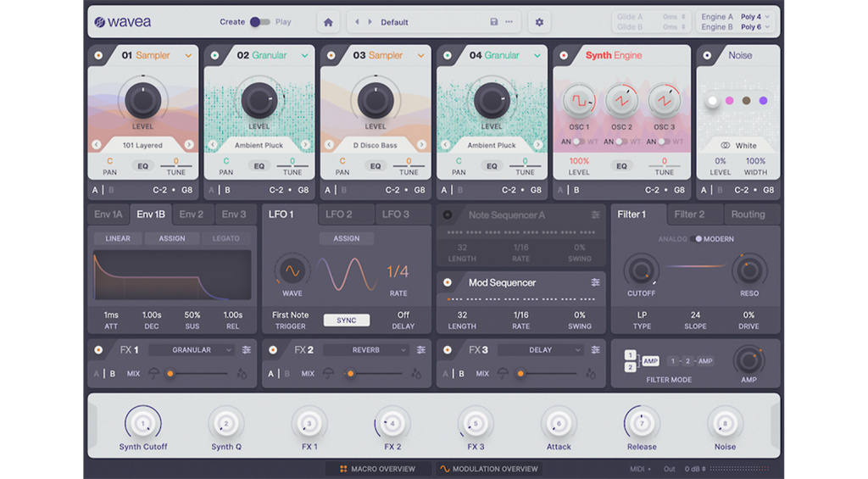Screen dimensions: 868x479
Task: Expand 04 Granular engine type dropdown
Action: [537, 55]
